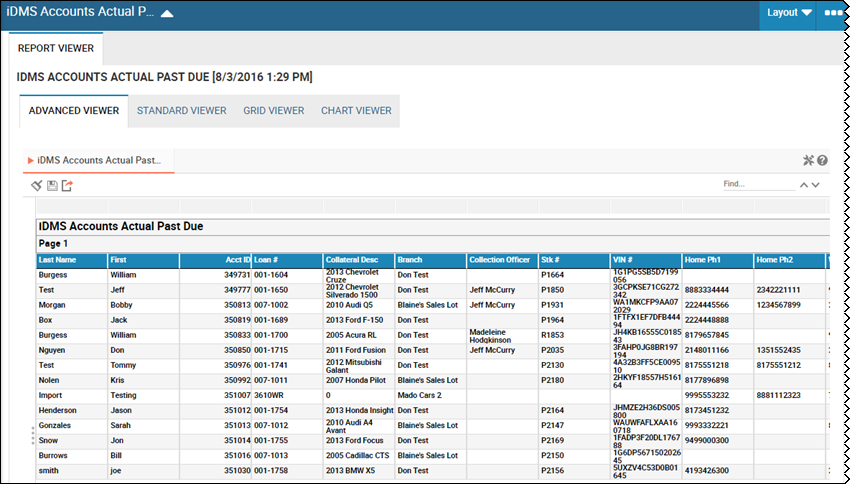Jump to previous find result with up chevron
Screen dimensions: 850x484
click(804, 185)
